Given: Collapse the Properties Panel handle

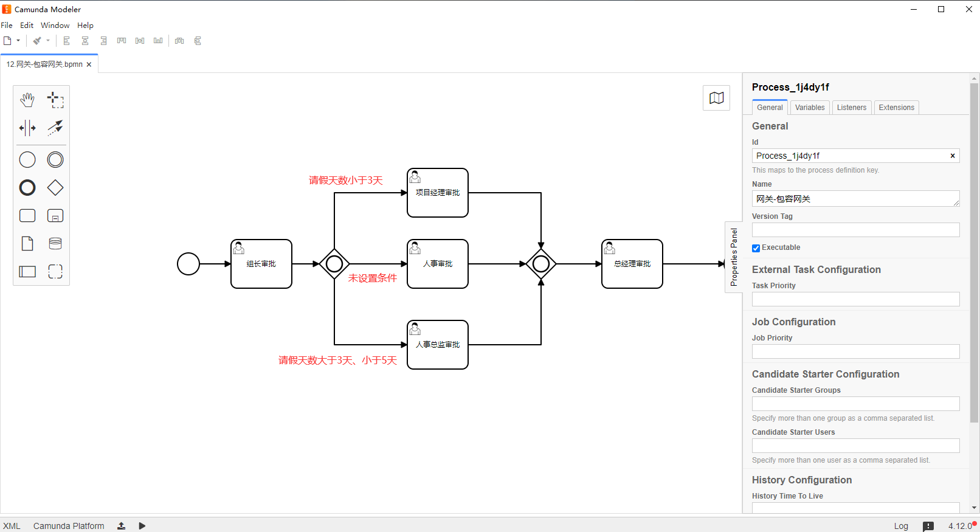Looking at the screenshot, I should point(734,257).
